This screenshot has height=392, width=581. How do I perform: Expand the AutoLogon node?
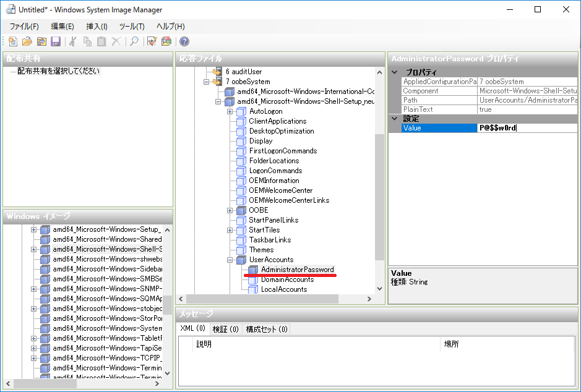230,111
